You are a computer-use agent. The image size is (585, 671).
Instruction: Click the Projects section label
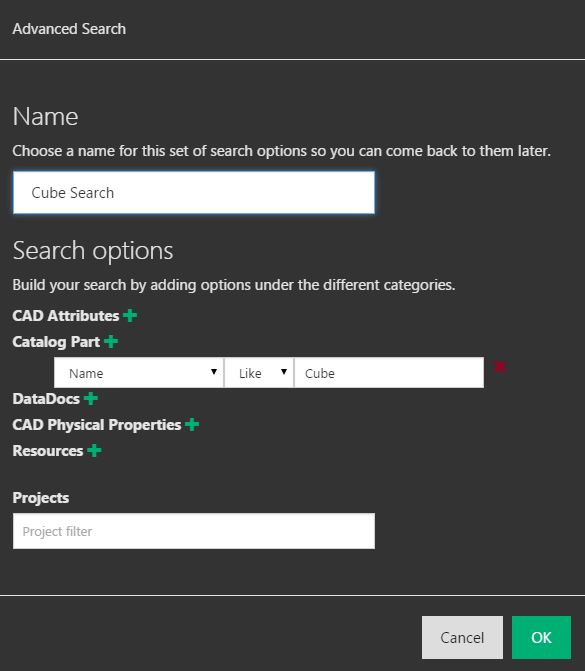(41, 498)
